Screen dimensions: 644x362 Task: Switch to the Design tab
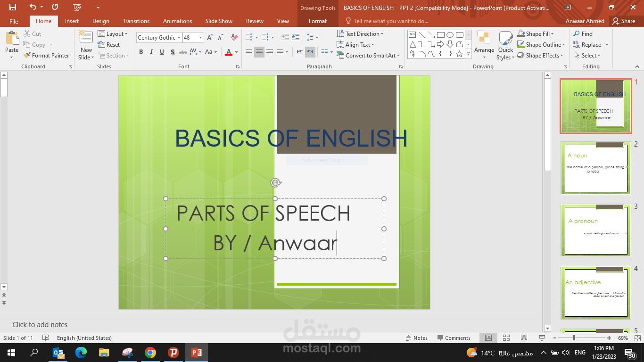point(100,21)
